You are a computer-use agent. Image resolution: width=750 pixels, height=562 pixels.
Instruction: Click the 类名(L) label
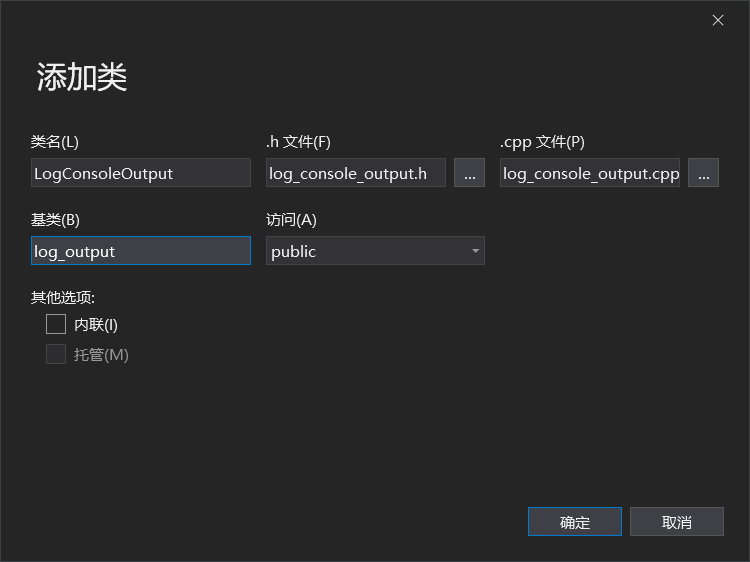(55, 142)
